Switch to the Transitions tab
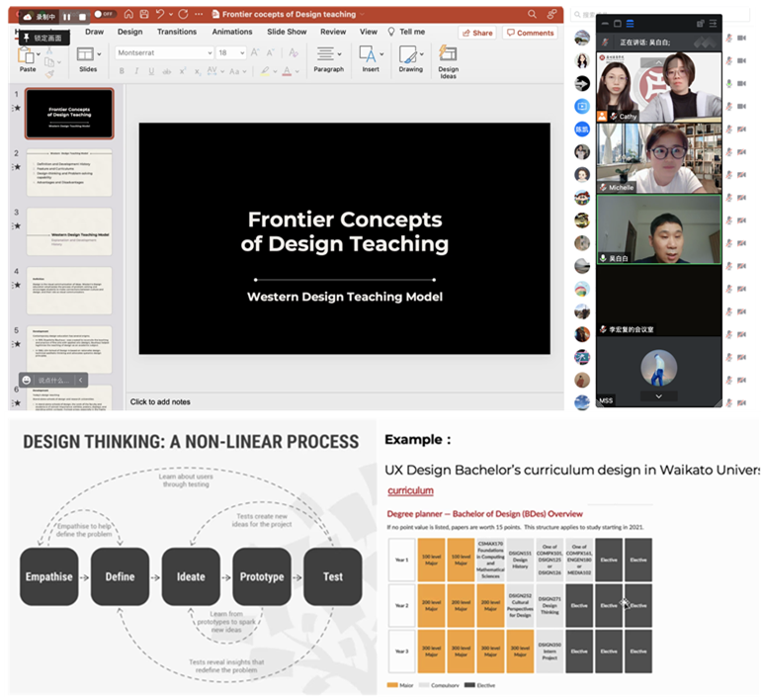This screenshot has width=761, height=700. coord(177,32)
